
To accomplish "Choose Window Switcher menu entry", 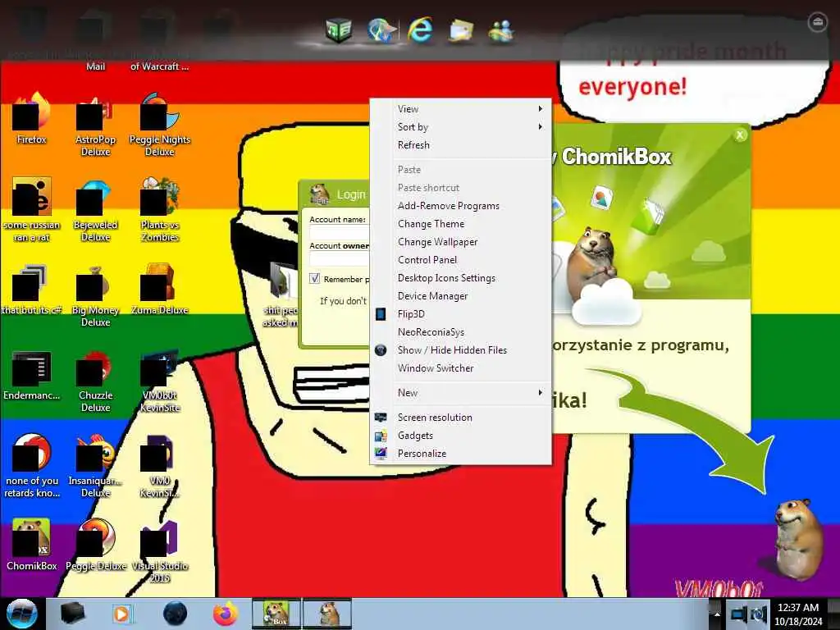I will [461, 368].
